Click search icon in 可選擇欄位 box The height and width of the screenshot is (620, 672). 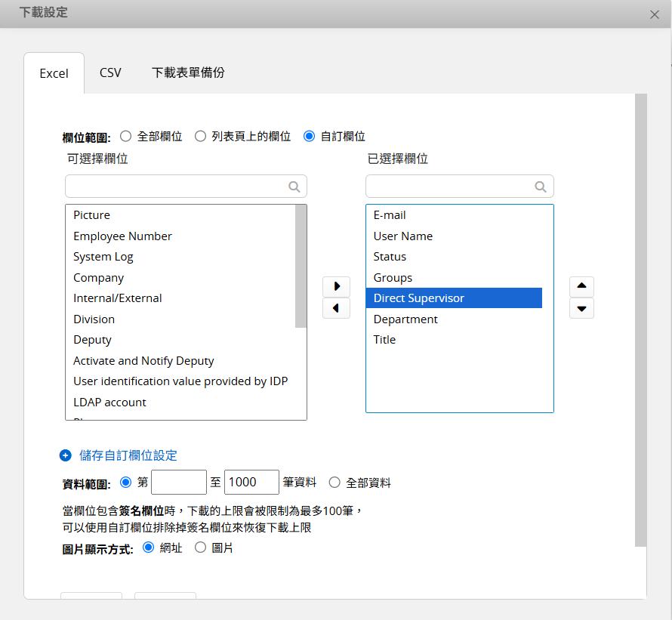294,187
